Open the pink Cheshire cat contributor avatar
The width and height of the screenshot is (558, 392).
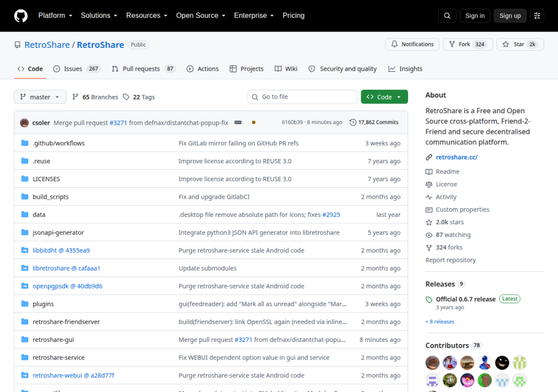pos(467,380)
